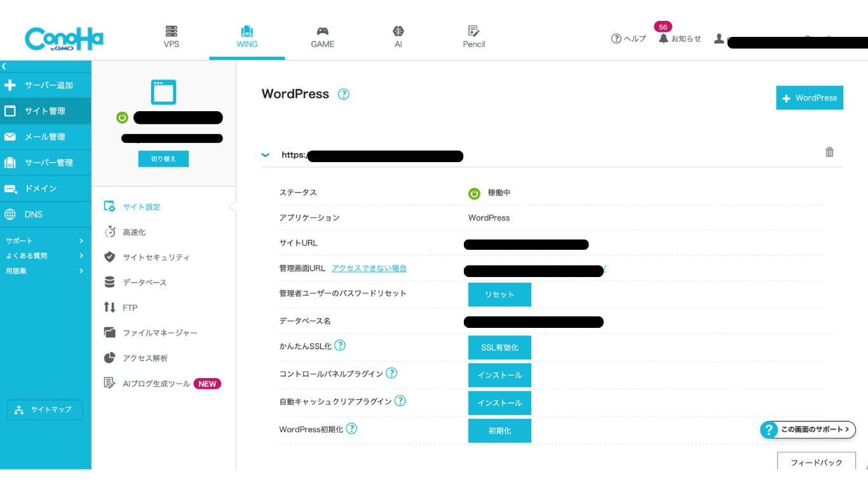Screen dimensions: 868x488
Task: Open help for コントロールパネルプラグイン
Action: tap(391, 373)
